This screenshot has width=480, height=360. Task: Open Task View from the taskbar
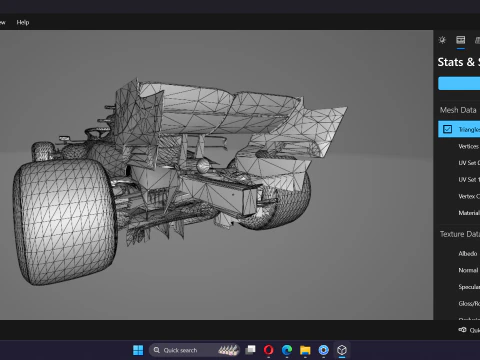coord(250,350)
